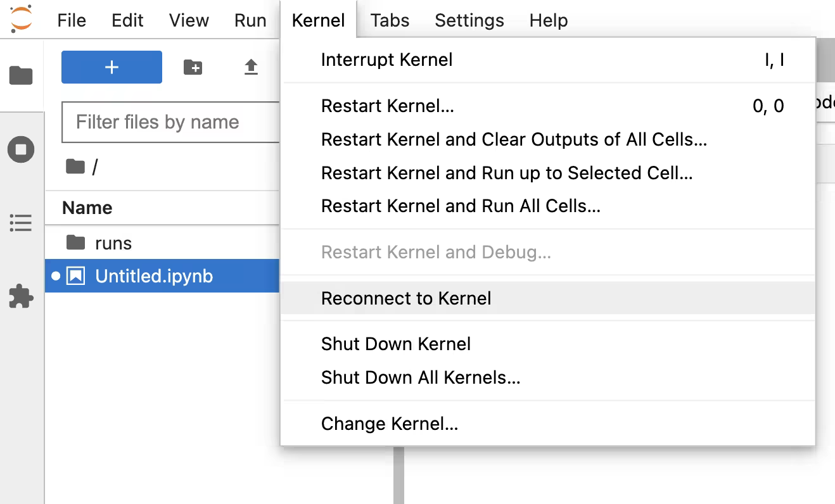This screenshot has width=835, height=504.
Task: Click the blue new launcher button
Action: (112, 67)
